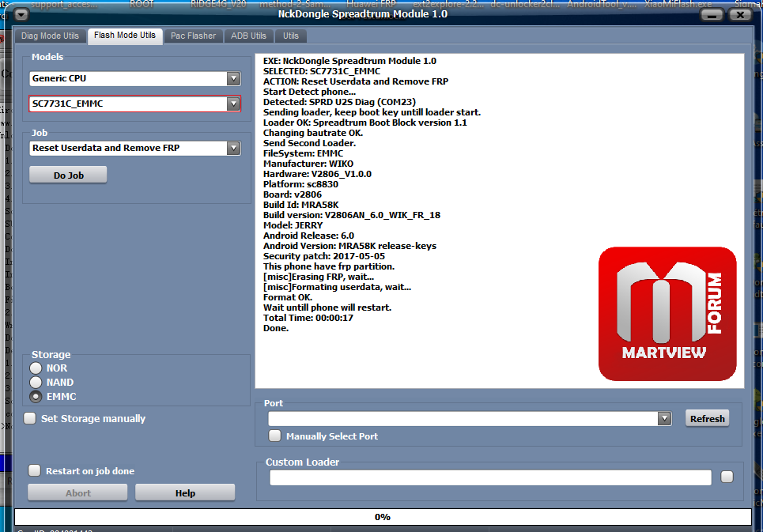Select the Flash Mode Utils tab

point(125,36)
